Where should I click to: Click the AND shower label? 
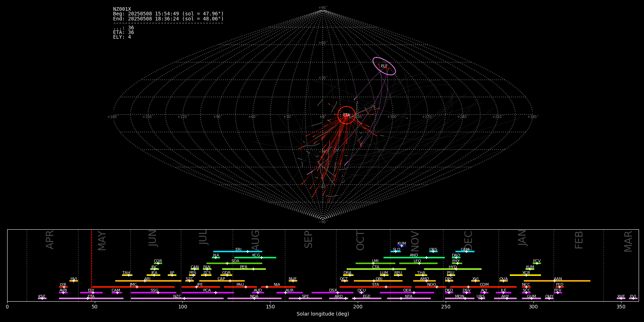tap(414, 255)
